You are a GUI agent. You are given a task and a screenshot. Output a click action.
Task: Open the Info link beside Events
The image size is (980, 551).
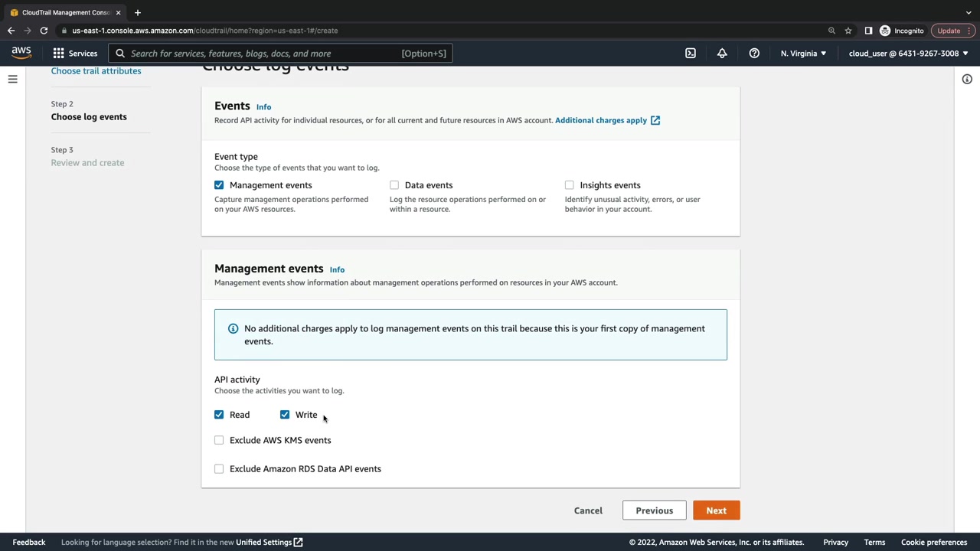(263, 107)
